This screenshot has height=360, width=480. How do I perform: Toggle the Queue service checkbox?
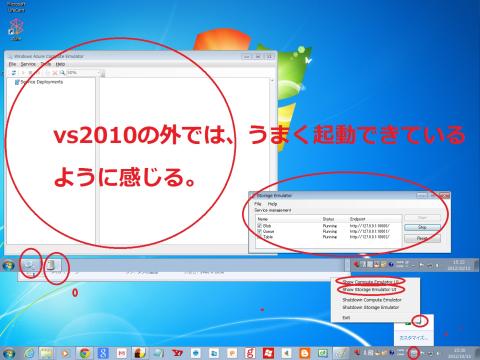(x=260, y=231)
